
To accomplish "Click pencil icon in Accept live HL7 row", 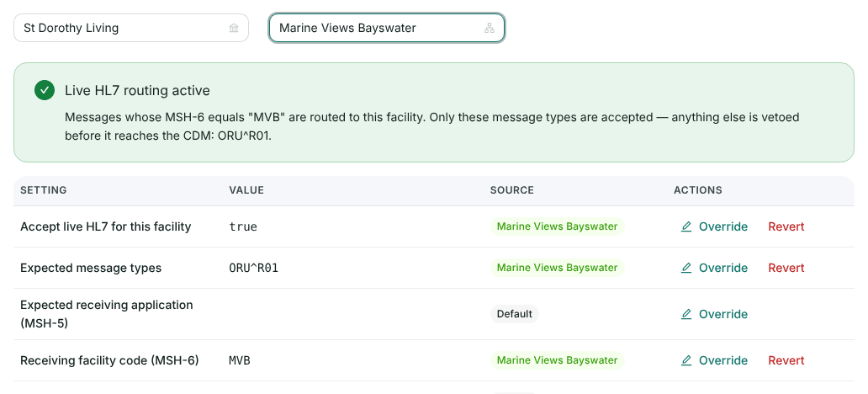I will tap(686, 226).
